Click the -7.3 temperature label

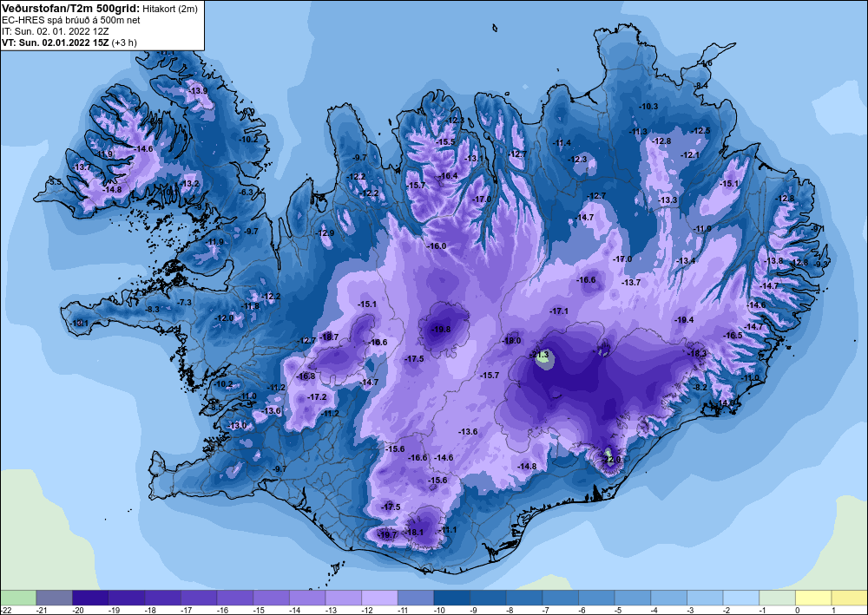(184, 303)
